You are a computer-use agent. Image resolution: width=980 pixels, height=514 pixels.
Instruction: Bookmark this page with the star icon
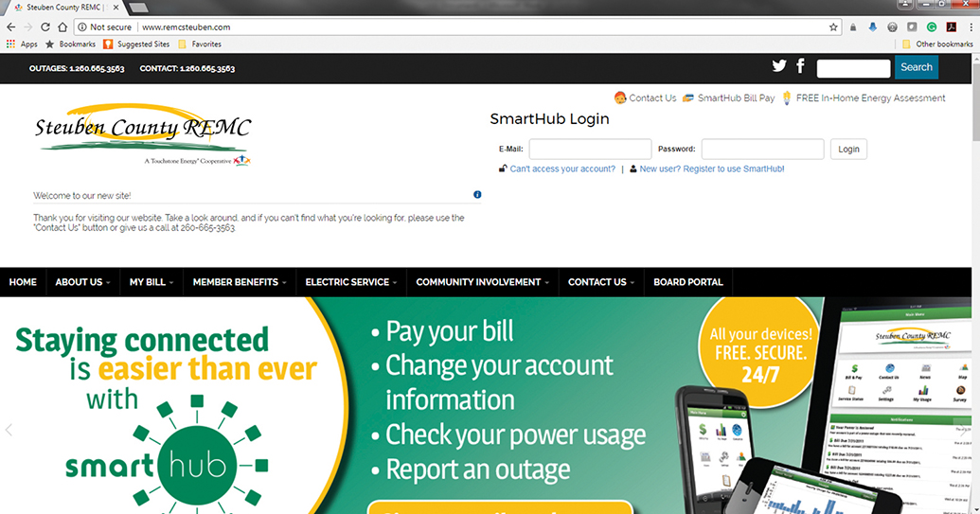[833, 27]
